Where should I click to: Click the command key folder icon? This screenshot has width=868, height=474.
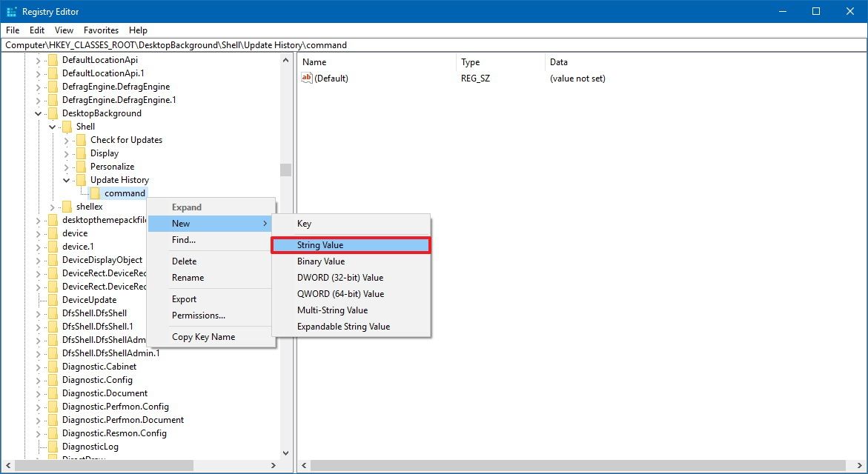(96, 193)
